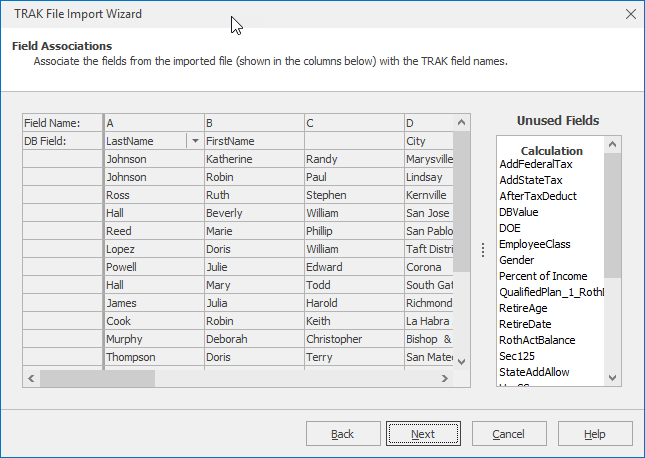Close the TRAK File Import Wizard window

pyautogui.click(x=630, y=14)
